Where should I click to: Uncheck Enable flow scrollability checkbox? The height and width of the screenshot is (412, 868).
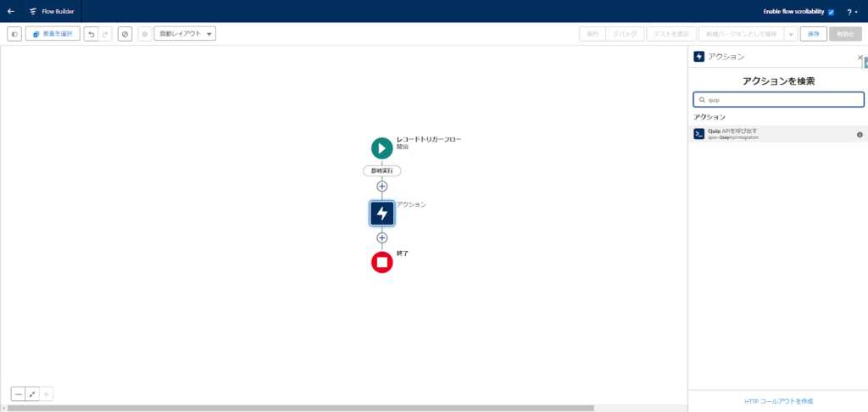click(831, 12)
